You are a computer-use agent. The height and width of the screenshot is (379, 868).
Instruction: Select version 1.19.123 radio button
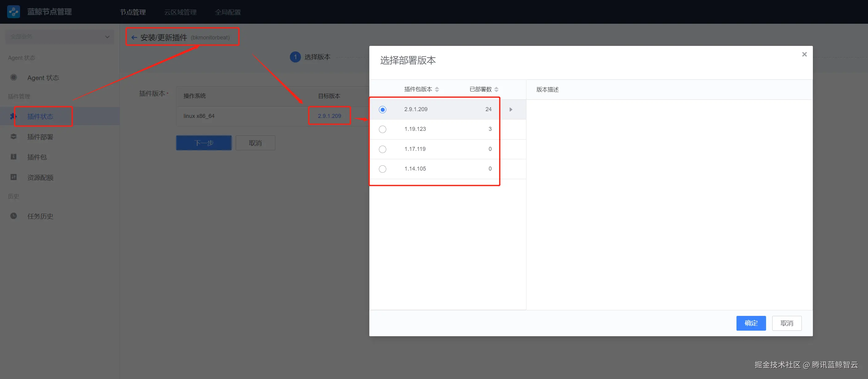[x=383, y=129]
